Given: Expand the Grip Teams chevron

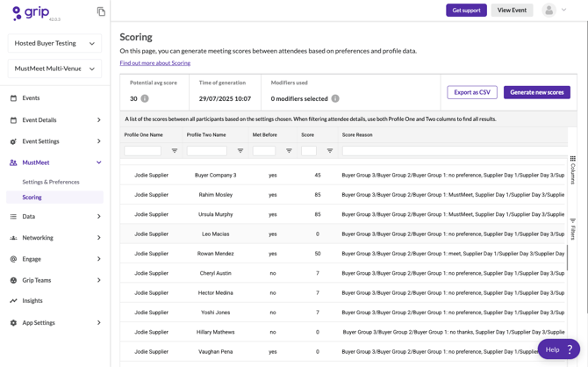Looking at the screenshot, I should coord(99,280).
